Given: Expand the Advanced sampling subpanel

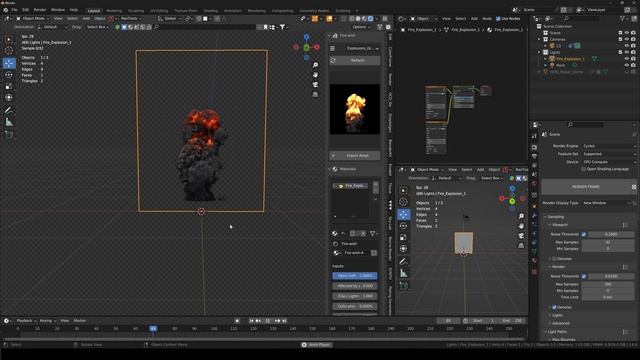Looking at the screenshot, I should tap(560, 323).
